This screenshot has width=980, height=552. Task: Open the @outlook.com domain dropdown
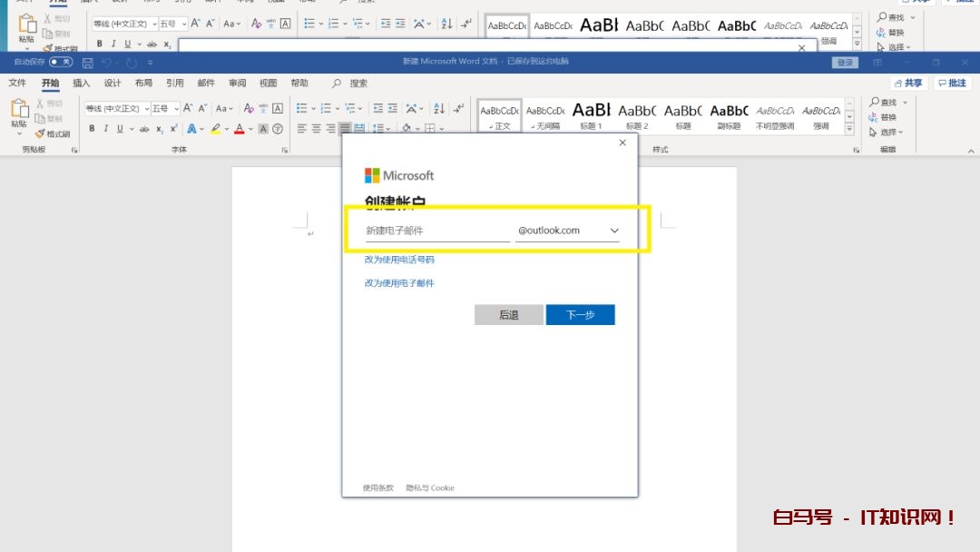coord(614,232)
